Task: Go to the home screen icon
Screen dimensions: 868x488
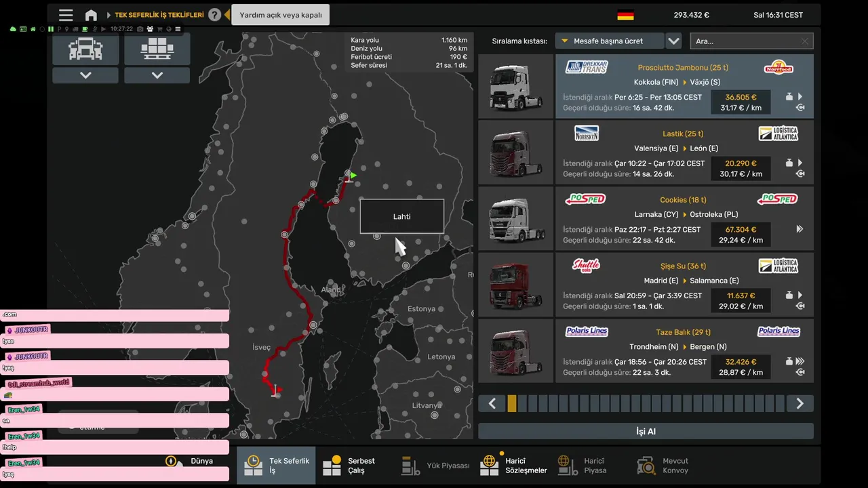Action: point(91,15)
